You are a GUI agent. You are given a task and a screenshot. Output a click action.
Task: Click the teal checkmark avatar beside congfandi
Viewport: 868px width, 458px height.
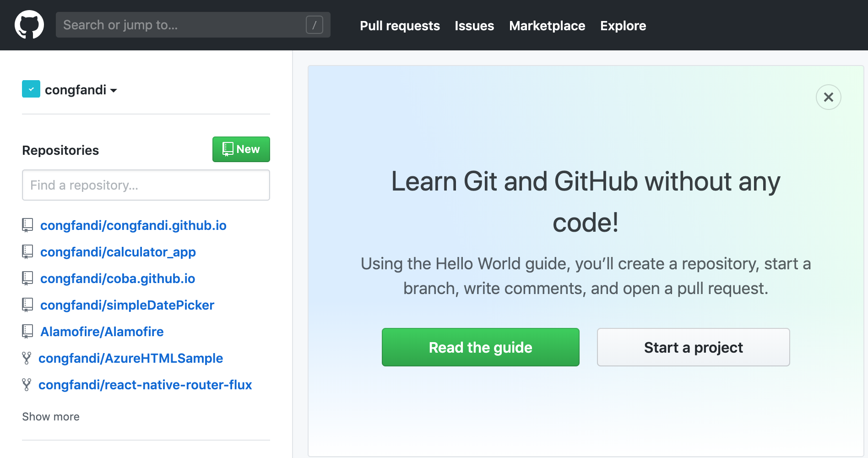(31, 88)
